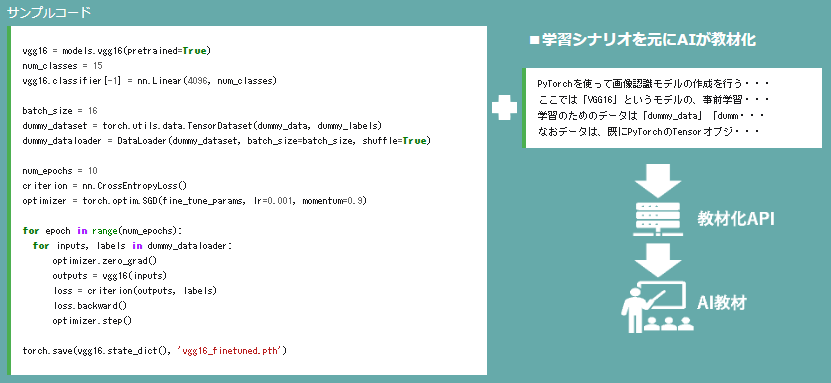
Task: Click the loss.backward() code line
Action: point(90,306)
